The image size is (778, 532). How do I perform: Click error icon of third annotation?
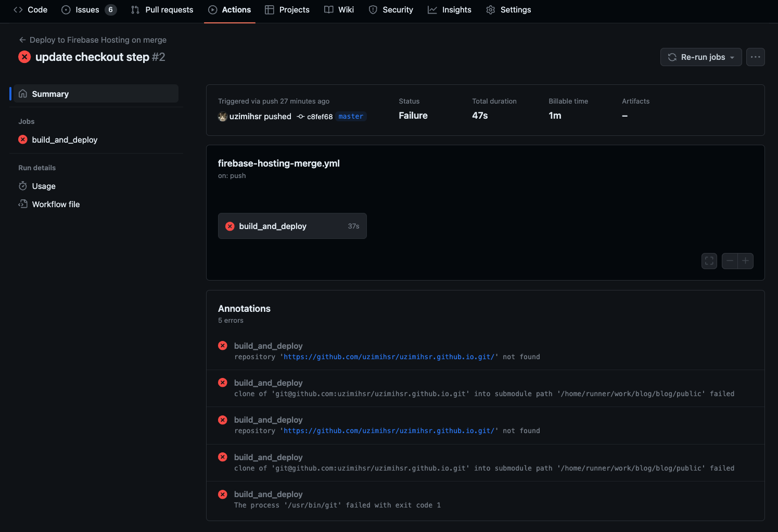(x=223, y=420)
